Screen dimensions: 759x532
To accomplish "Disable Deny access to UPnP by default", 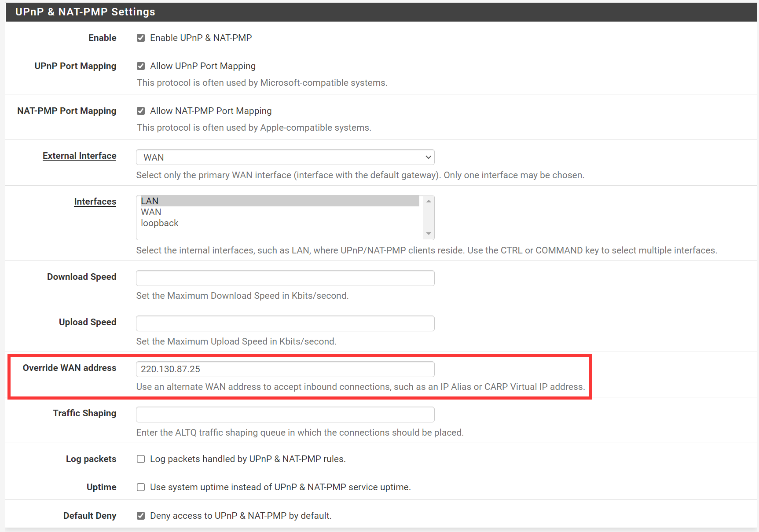I will (x=141, y=516).
